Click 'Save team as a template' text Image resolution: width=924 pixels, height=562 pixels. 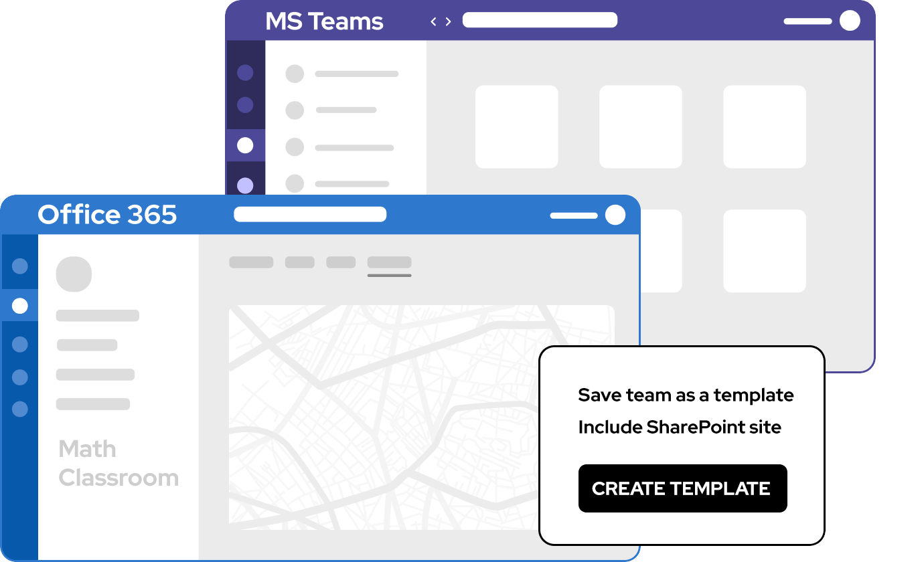pyautogui.click(x=686, y=395)
